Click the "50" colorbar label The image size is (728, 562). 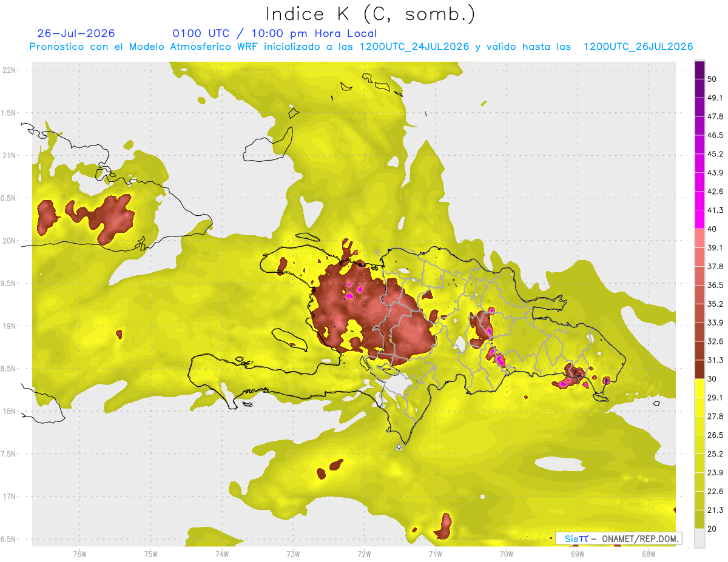pos(712,79)
